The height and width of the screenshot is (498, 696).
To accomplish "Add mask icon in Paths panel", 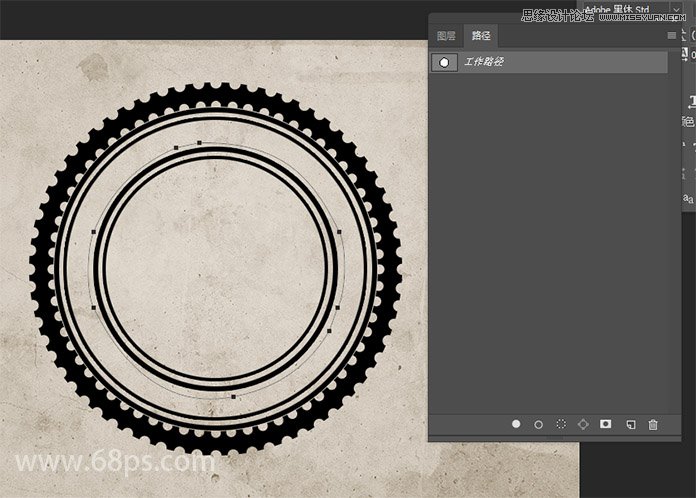I will pyautogui.click(x=605, y=424).
